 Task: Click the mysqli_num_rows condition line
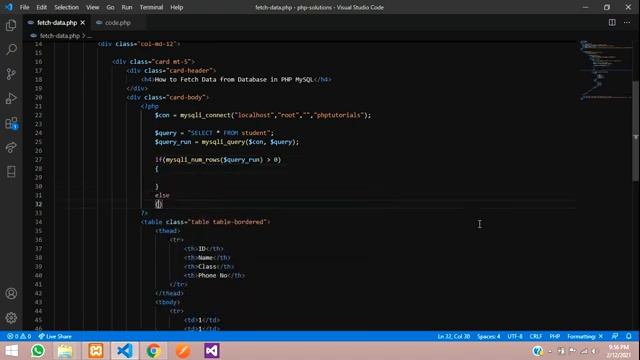click(218, 160)
